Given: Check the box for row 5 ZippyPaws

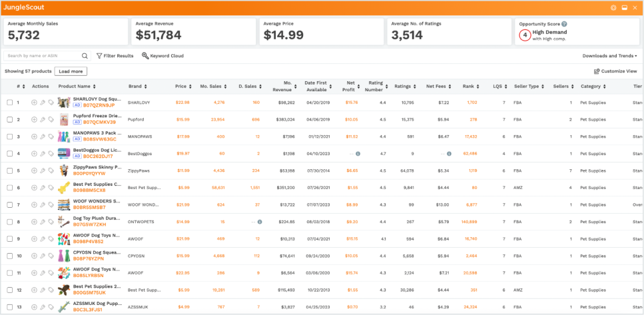Looking at the screenshot, I should (9, 170).
